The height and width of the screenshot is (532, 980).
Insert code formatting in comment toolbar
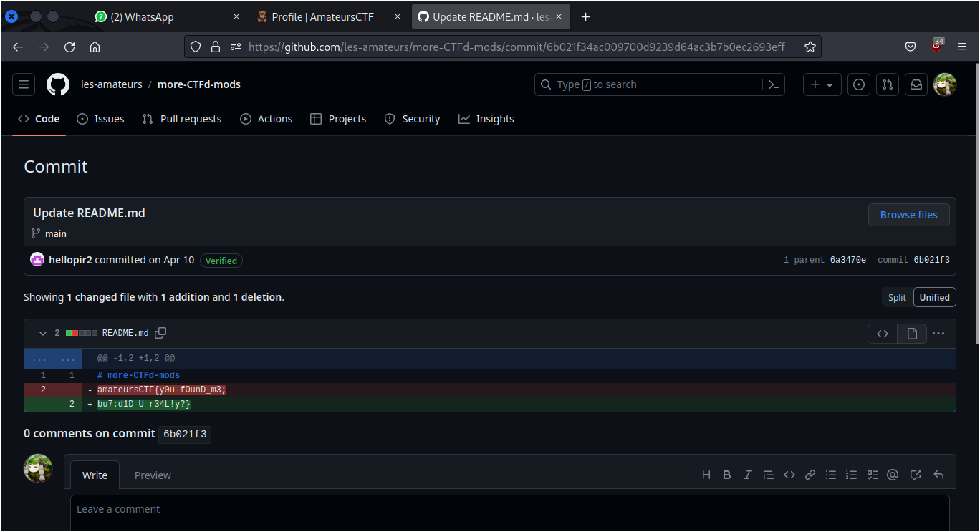click(x=789, y=475)
